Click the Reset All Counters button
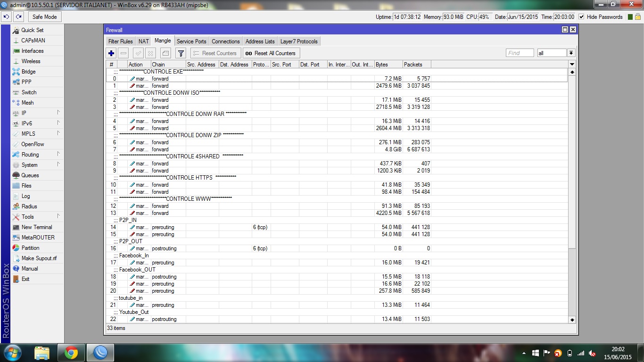The width and height of the screenshot is (644, 362). point(271,53)
